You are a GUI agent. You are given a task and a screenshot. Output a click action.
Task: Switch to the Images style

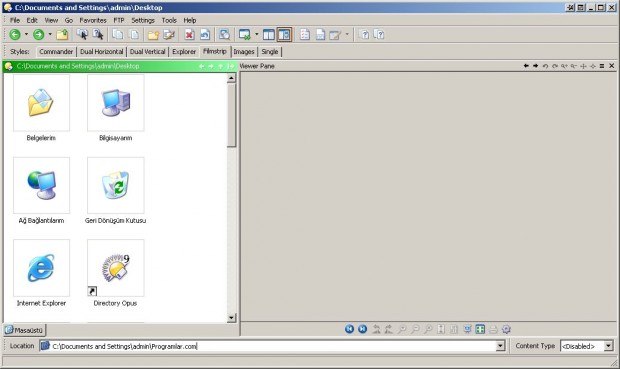244,52
